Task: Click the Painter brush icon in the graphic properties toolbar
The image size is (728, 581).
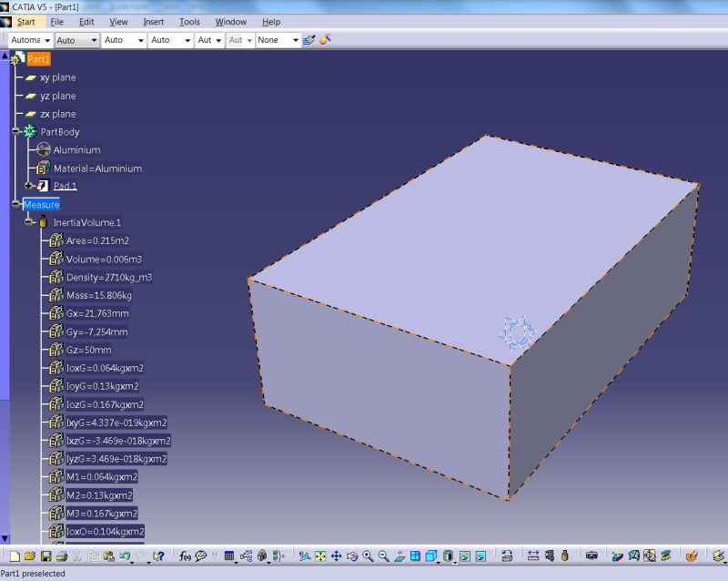Action: (x=308, y=40)
